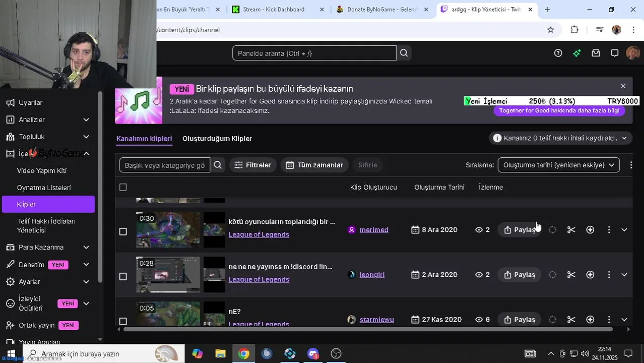
Task: Expand details chevron on merimed clip row
Action: (624, 230)
